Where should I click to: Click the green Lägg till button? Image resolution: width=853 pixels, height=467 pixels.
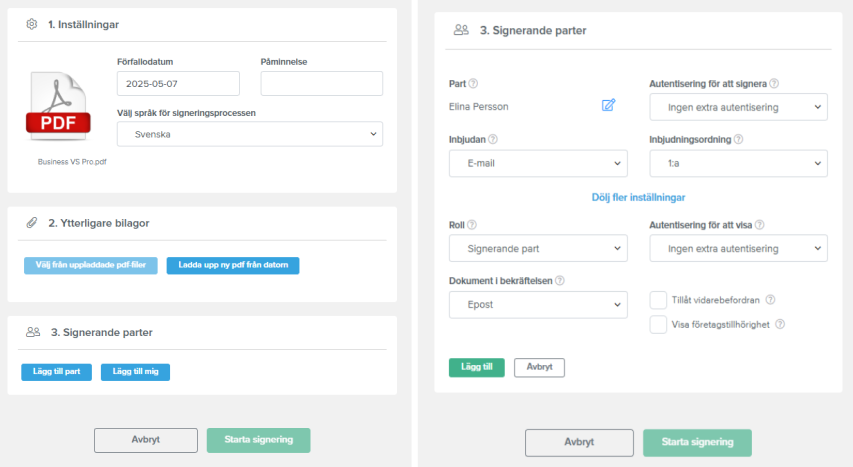477,367
